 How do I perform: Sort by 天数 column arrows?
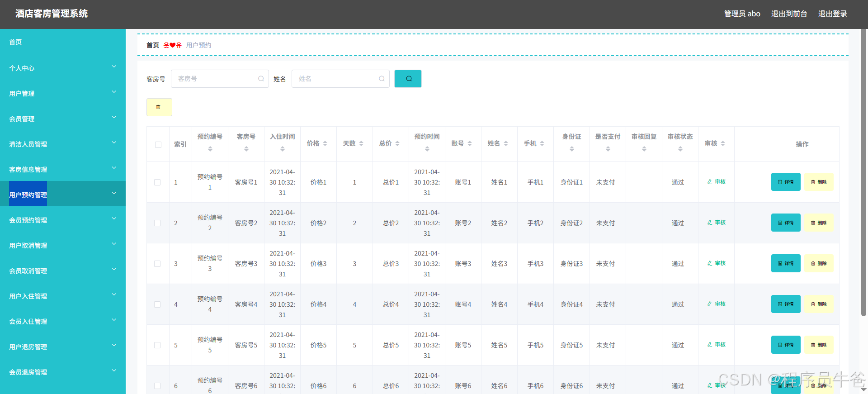pos(361,143)
